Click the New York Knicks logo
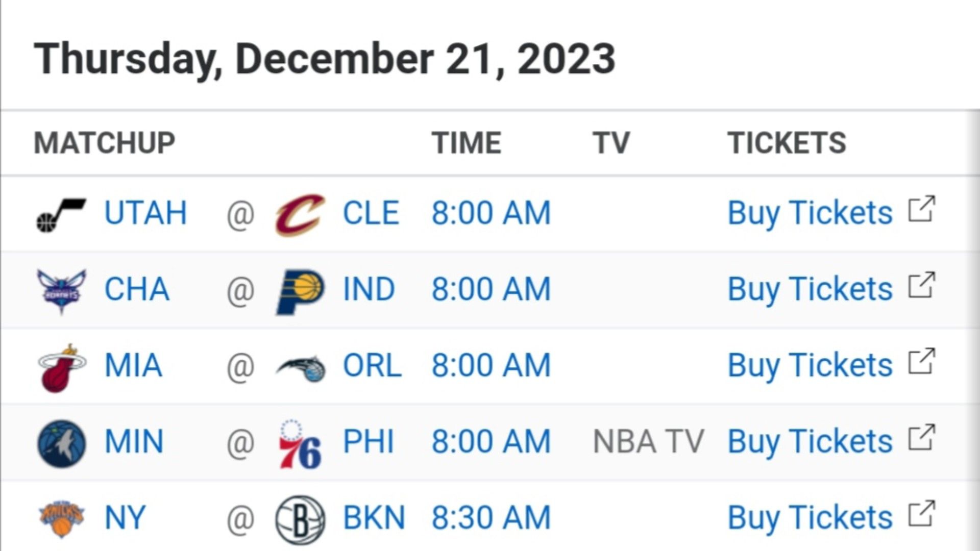 point(61,518)
